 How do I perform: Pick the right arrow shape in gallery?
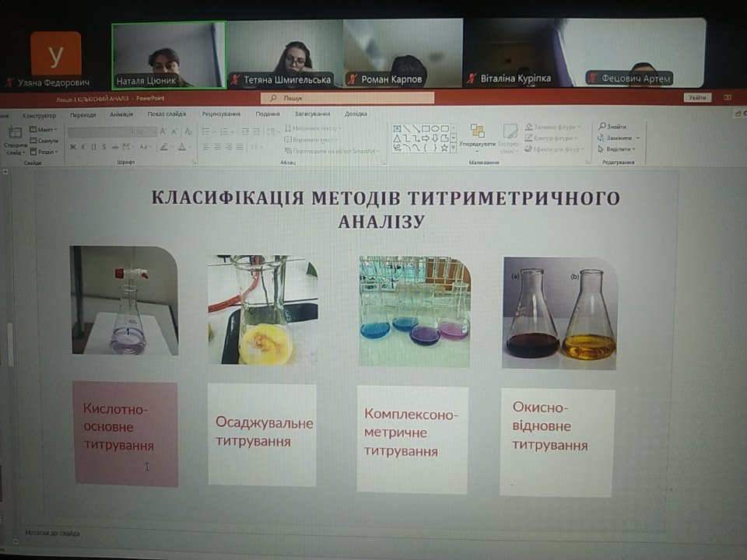tap(425, 138)
